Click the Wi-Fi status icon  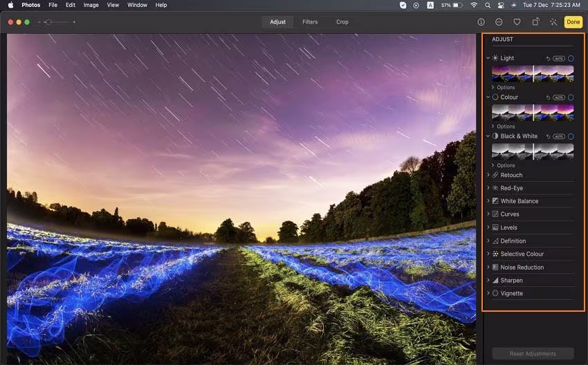[474, 6]
